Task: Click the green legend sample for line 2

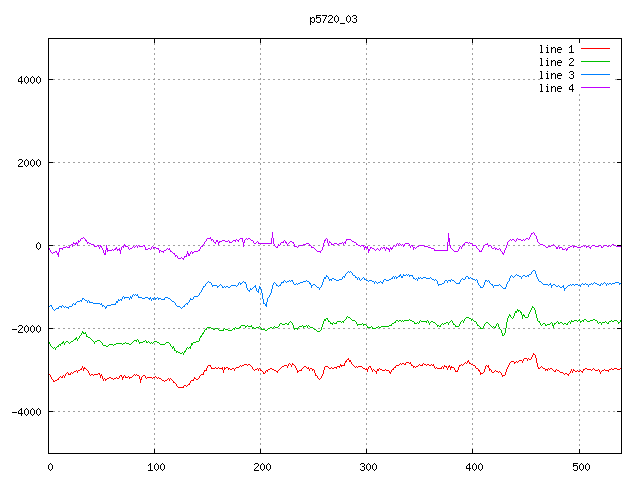Action: coord(595,62)
